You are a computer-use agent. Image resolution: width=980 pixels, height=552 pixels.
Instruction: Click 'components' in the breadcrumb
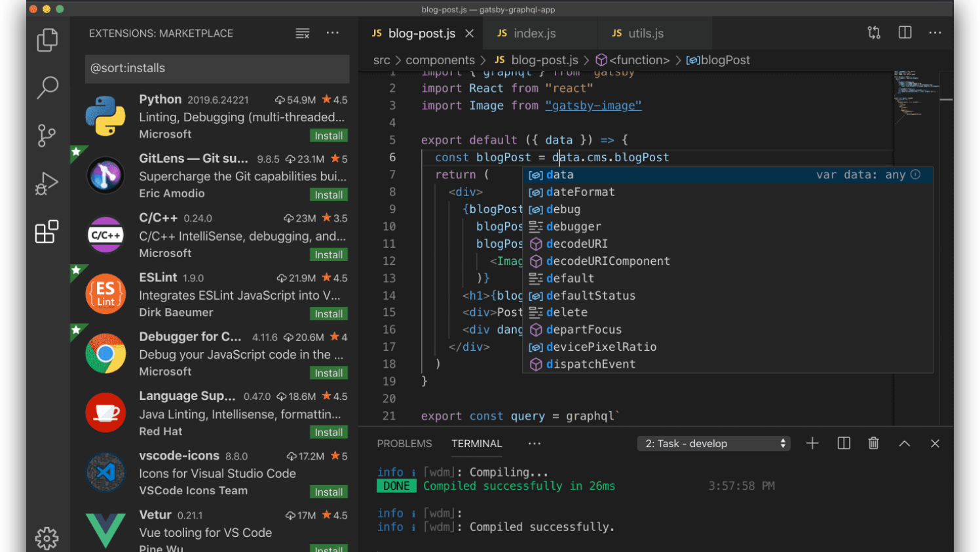(440, 60)
